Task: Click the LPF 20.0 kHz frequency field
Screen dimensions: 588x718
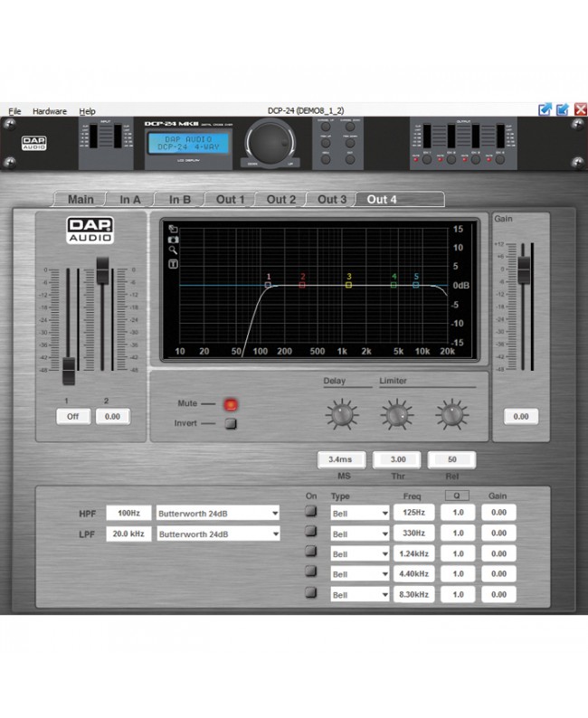Action: click(x=128, y=534)
